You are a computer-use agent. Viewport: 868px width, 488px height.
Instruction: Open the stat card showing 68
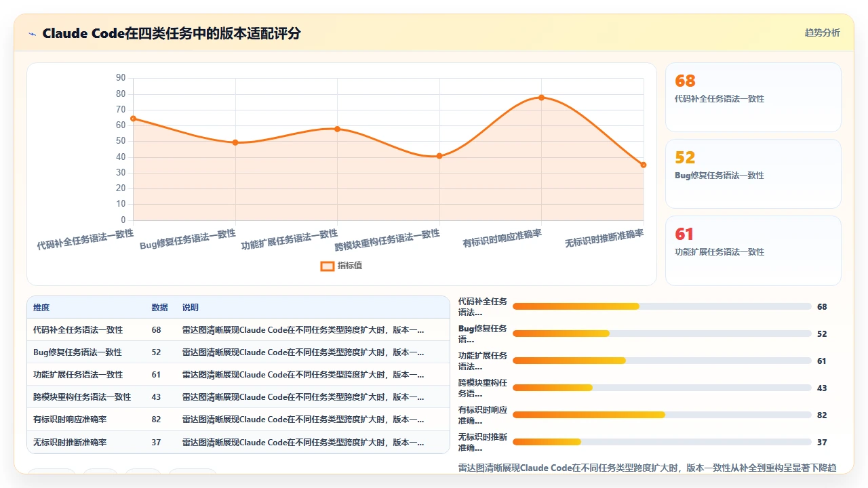(753, 97)
